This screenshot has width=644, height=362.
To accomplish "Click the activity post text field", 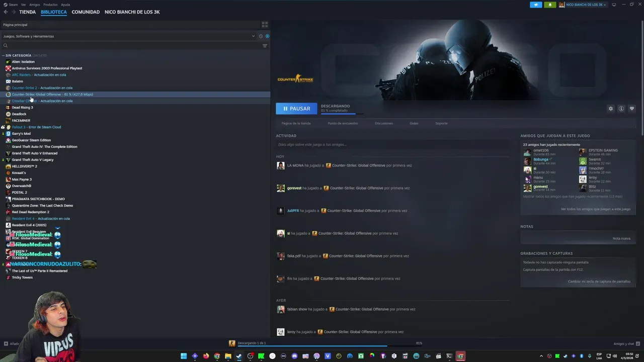I will pos(392,145).
